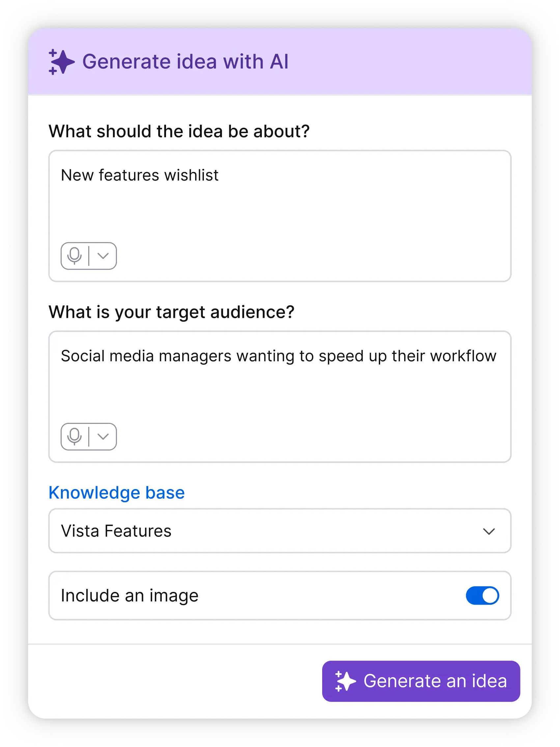This screenshot has width=560, height=747.
Task: Open the Vista Features knowledge base dropdown
Action: [279, 531]
